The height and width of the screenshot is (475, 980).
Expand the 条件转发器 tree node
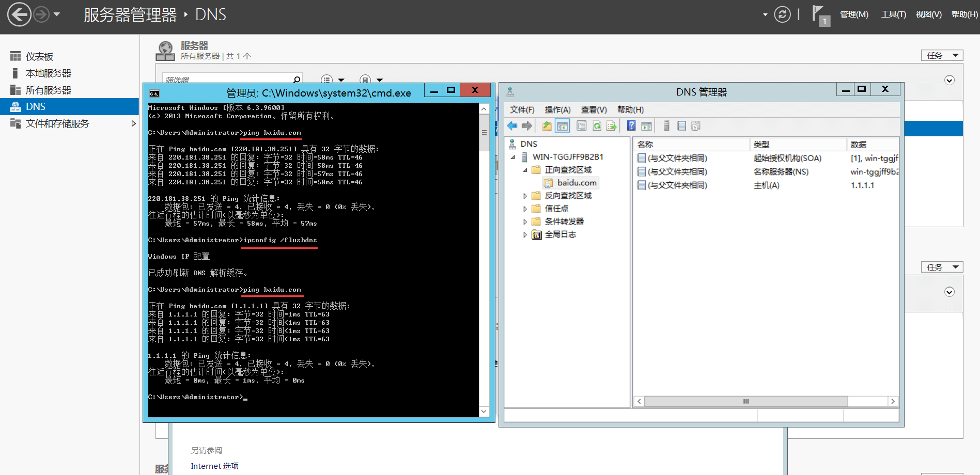coord(525,221)
